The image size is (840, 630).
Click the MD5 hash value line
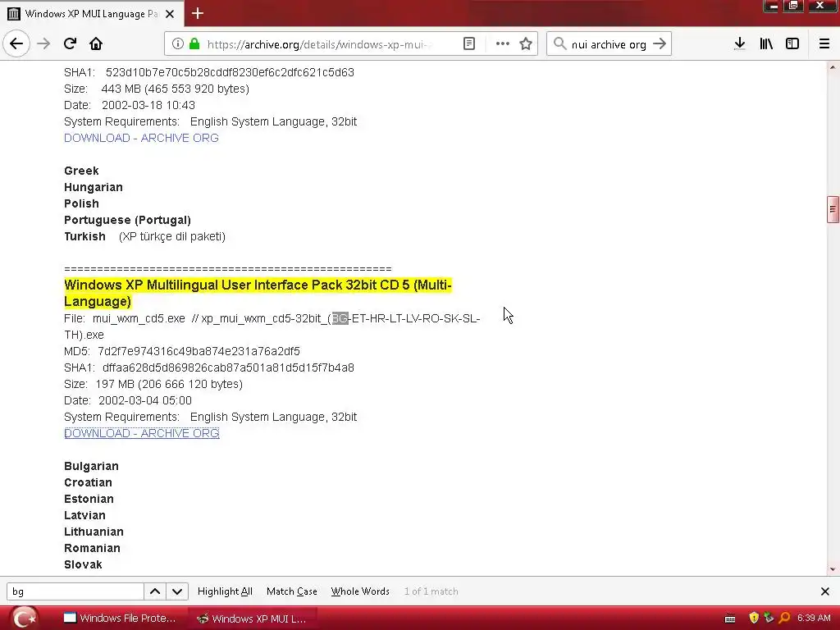pyautogui.click(x=182, y=351)
